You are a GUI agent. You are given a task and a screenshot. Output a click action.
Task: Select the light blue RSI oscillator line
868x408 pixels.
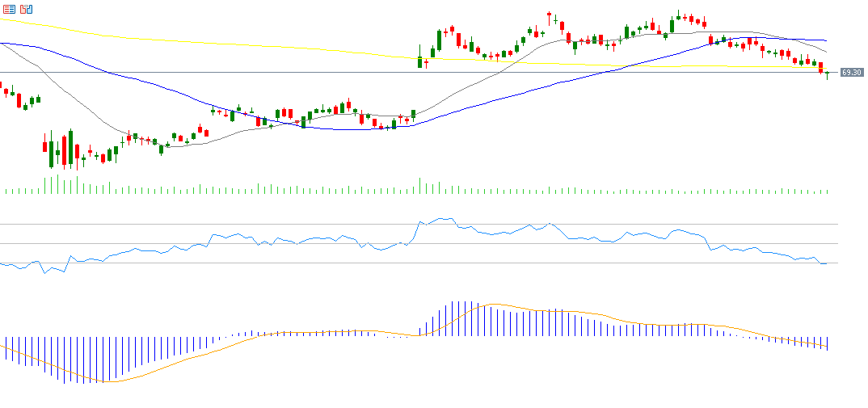click(x=242, y=235)
